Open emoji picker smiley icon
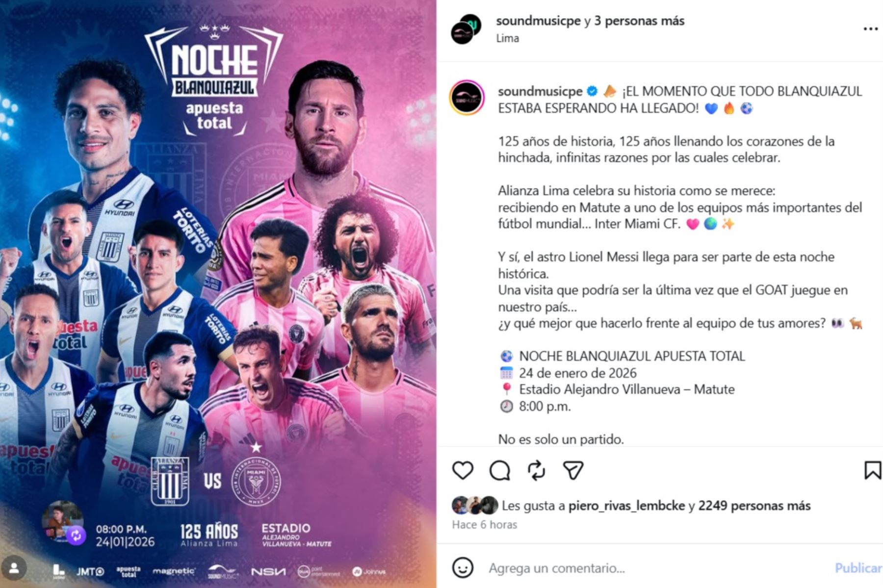This screenshot has width=883, height=588. pyautogui.click(x=463, y=568)
